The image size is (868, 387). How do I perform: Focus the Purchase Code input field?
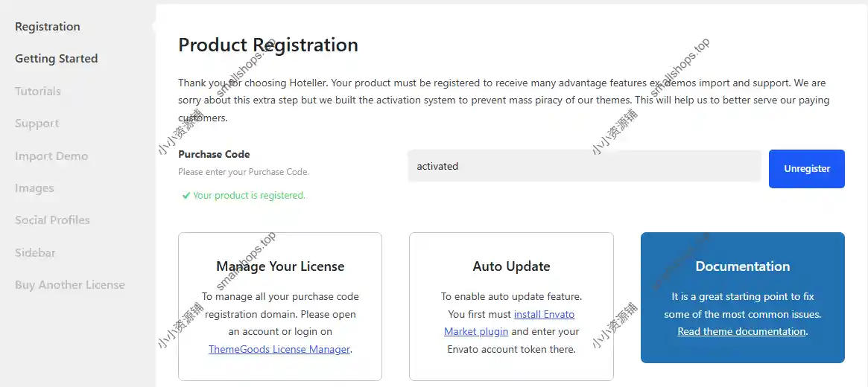[585, 166]
